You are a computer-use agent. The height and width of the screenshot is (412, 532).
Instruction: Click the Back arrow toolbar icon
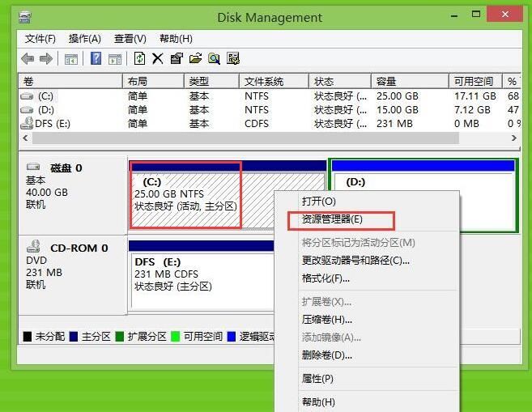pyautogui.click(x=28, y=58)
